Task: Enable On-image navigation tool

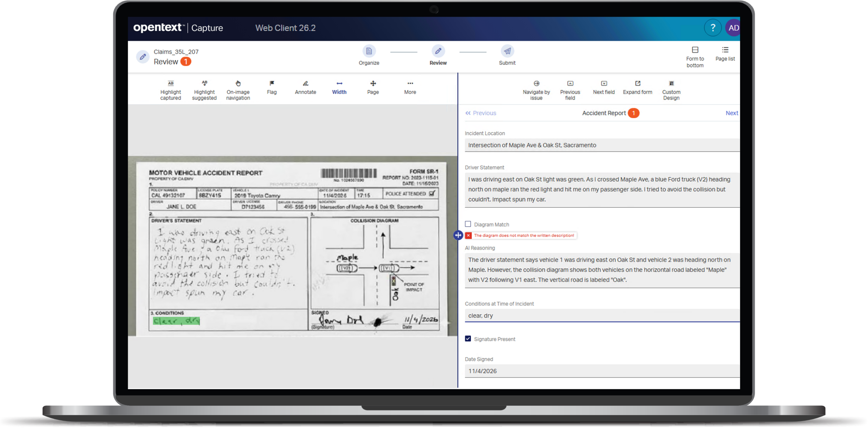Action: pyautogui.click(x=238, y=90)
